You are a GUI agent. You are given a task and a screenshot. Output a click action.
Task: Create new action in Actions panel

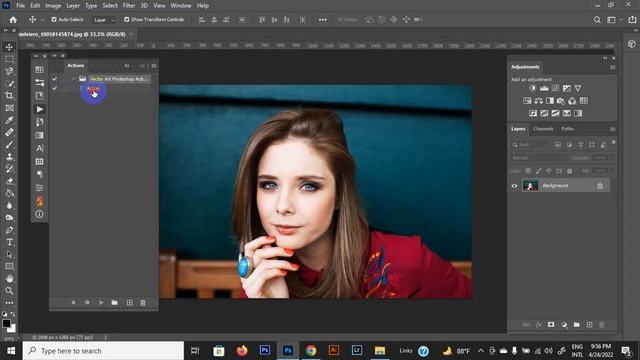(x=129, y=302)
